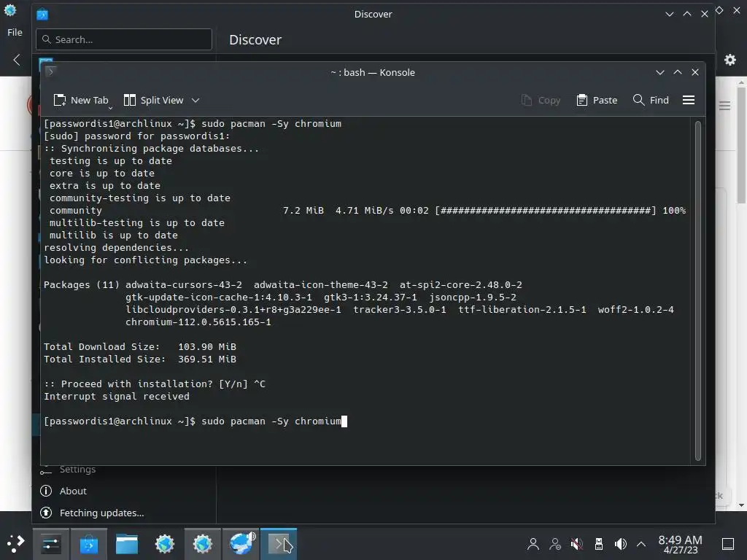Click the bottom prompt 'sudo pacman -Sy chromium'
Viewport: 747px width, 560px height.
[271, 421]
